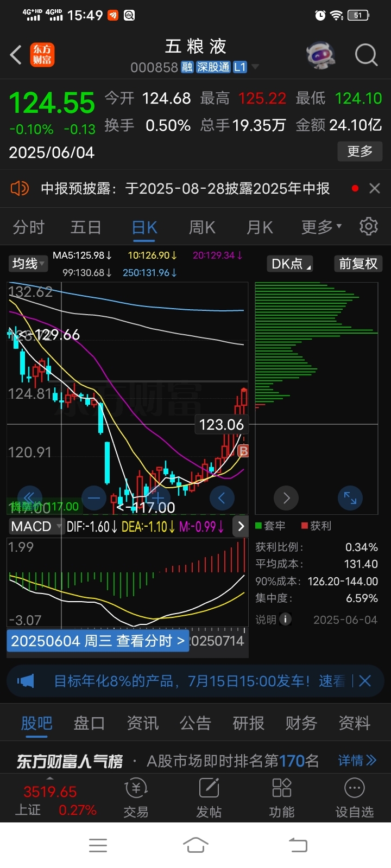Open chart settings gear icon
The width and height of the screenshot is (391, 868).
coord(369,226)
